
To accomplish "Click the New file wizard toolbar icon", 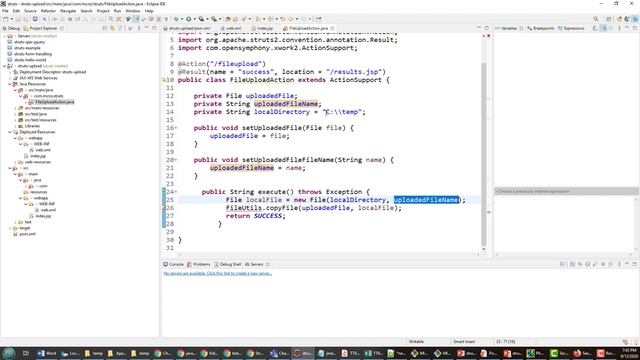I will [6, 19].
